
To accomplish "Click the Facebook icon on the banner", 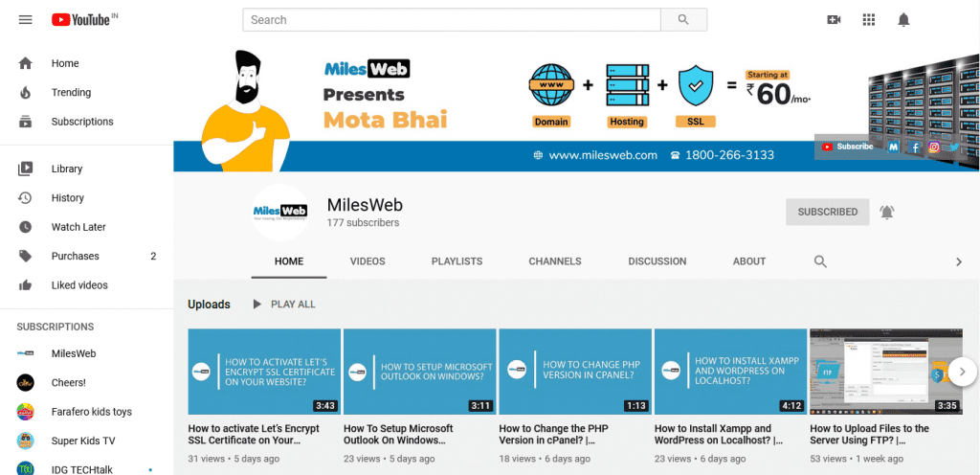I will coord(914,147).
